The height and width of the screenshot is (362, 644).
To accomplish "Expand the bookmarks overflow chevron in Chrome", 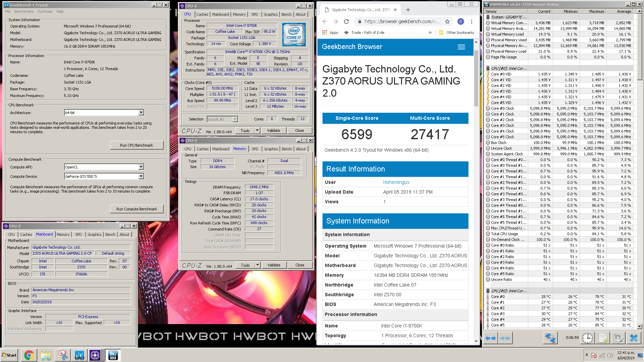I will [430, 33].
